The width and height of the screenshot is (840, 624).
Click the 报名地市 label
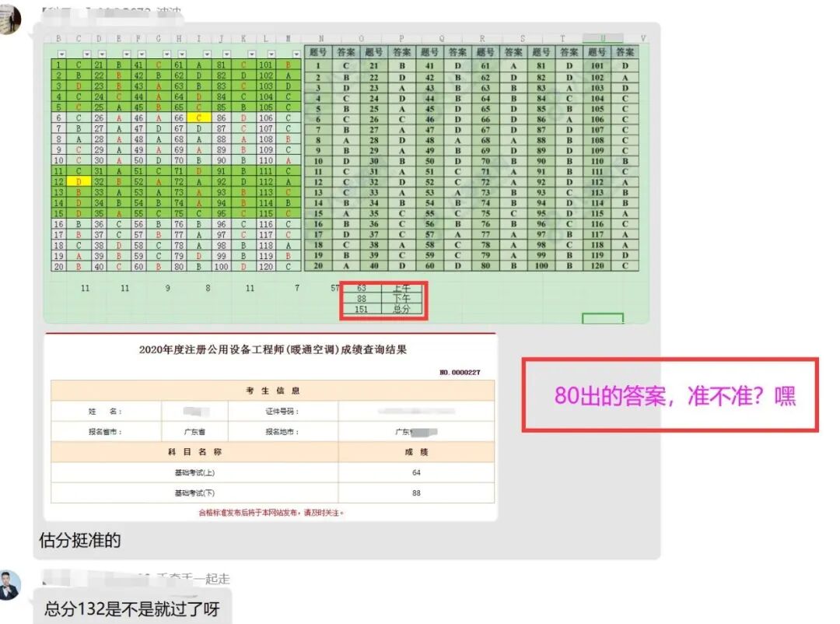point(282,432)
